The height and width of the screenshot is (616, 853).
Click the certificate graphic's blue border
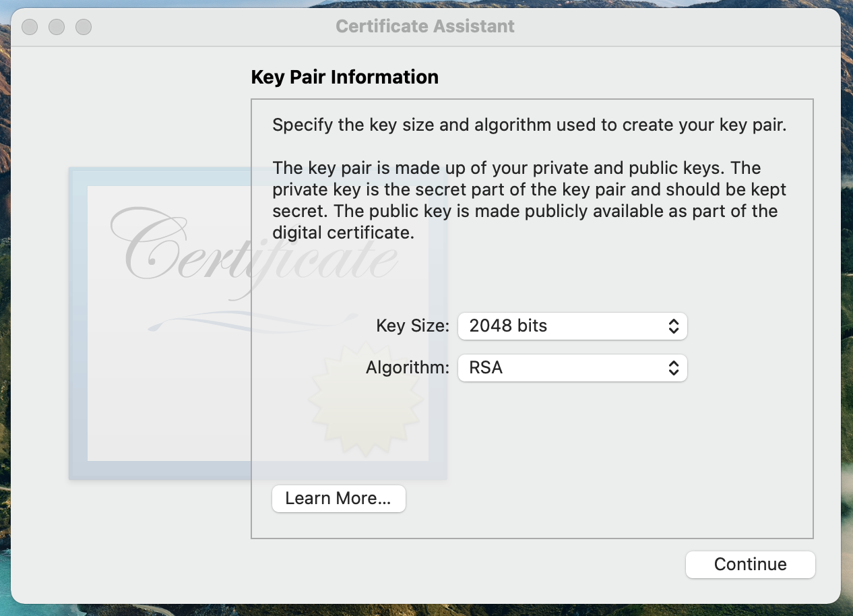click(77, 324)
